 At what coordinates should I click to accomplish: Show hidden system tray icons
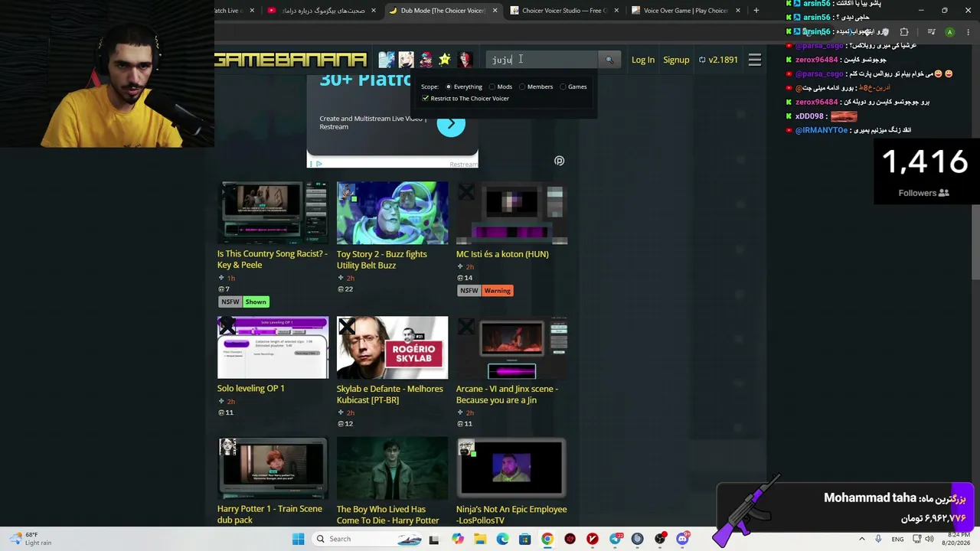pyautogui.click(x=862, y=539)
